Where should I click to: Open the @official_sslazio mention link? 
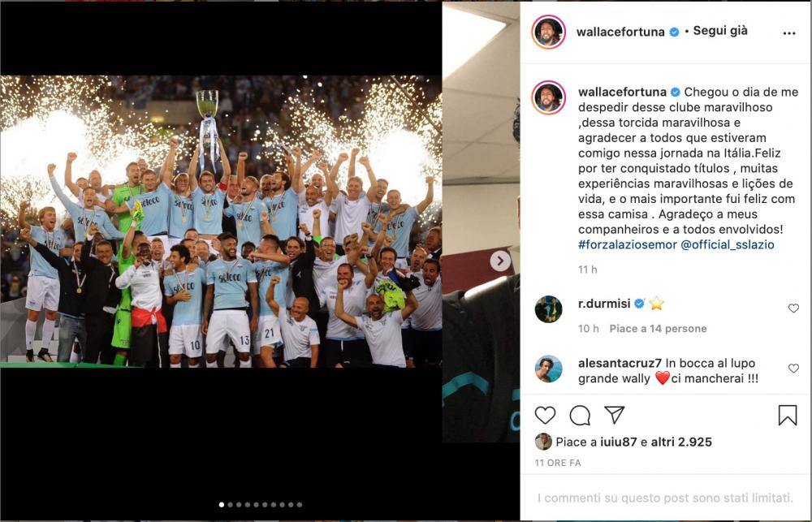[x=727, y=244]
